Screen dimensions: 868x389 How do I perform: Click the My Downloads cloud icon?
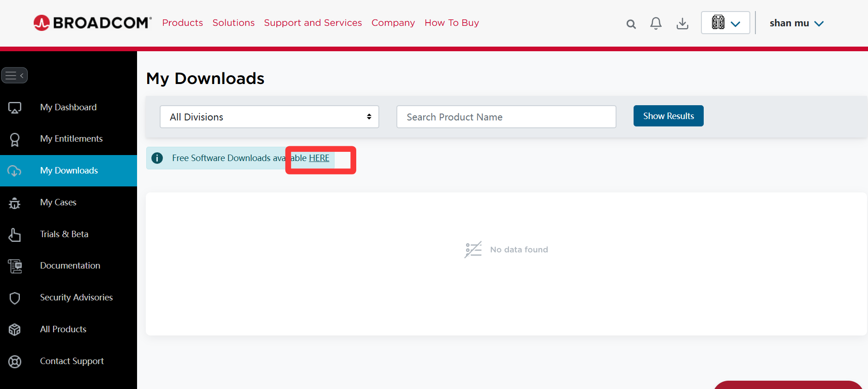(x=14, y=171)
